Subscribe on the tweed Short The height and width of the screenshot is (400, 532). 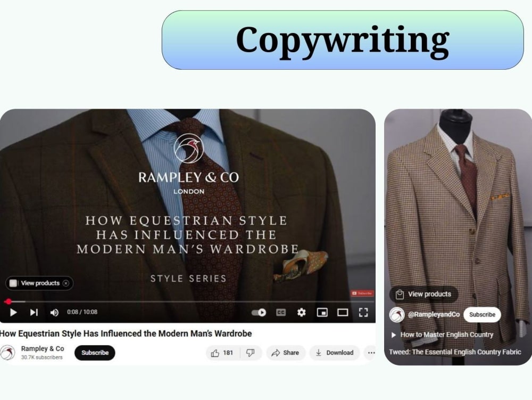pyautogui.click(x=482, y=314)
